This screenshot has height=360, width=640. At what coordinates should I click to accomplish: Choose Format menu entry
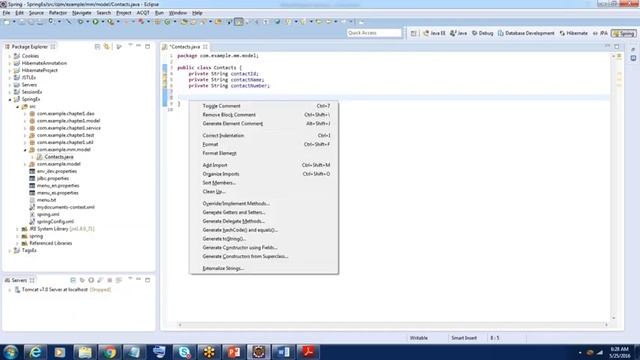click(x=264, y=144)
